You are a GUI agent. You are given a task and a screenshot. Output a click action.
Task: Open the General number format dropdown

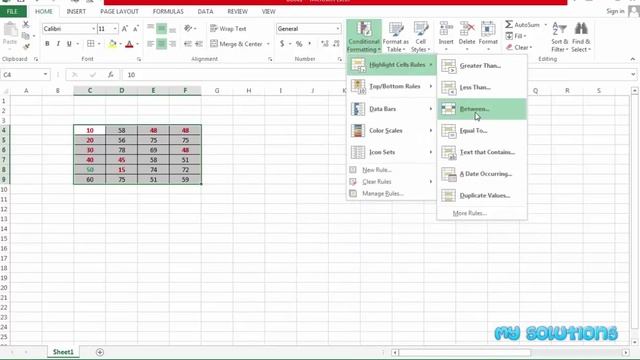click(338, 29)
